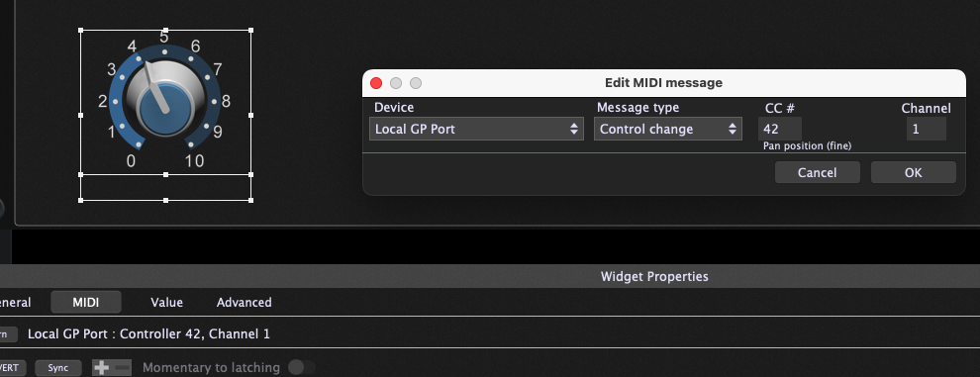Click the blue rotary knob widget

click(165, 100)
